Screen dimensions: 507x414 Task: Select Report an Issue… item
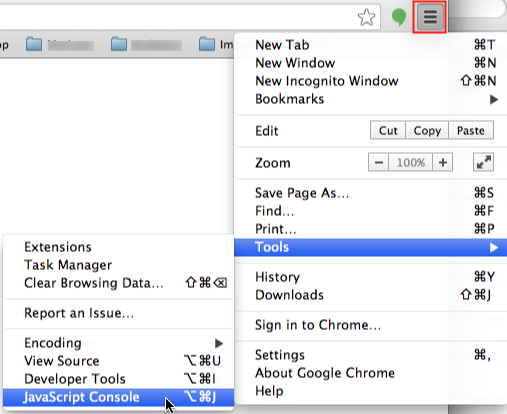[x=118, y=313]
